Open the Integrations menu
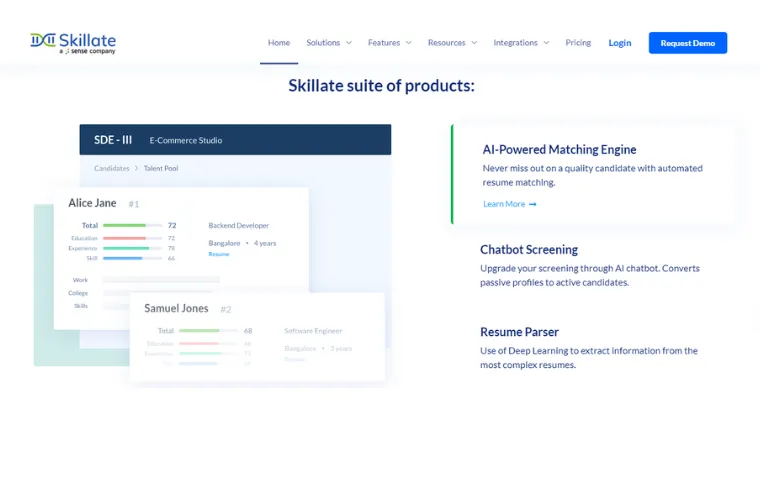This screenshot has width=760, height=495. click(x=515, y=43)
